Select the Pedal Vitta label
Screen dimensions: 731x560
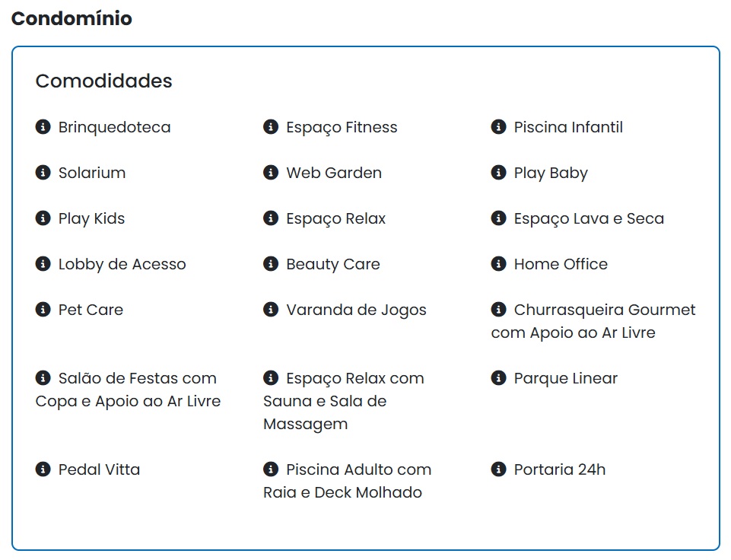(x=99, y=469)
